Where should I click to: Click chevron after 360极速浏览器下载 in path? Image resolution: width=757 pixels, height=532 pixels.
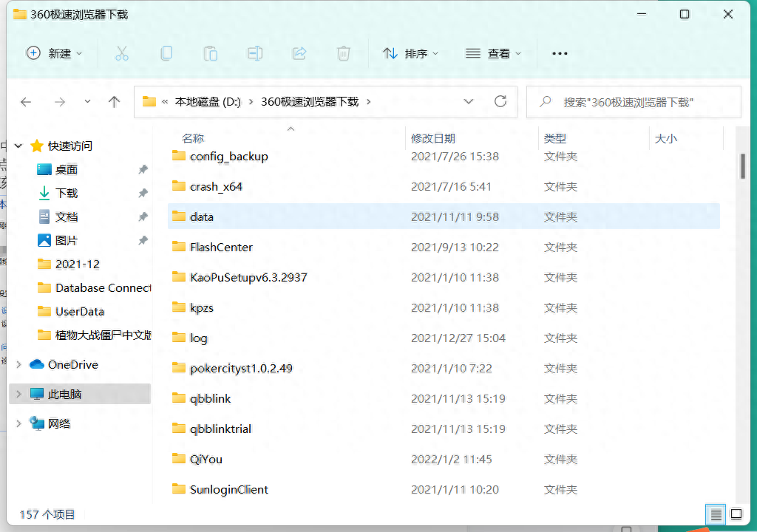tap(368, 101)
